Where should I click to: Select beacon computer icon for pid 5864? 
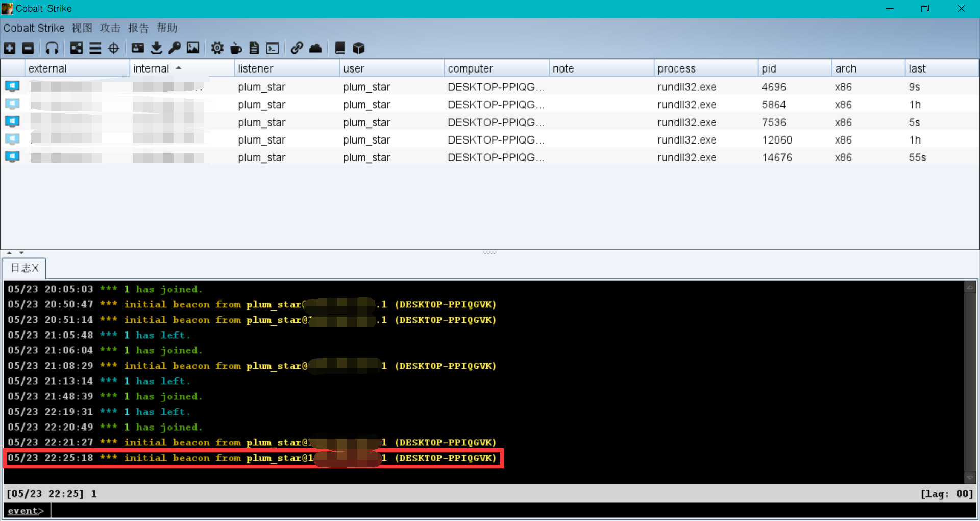pos(12,104)
